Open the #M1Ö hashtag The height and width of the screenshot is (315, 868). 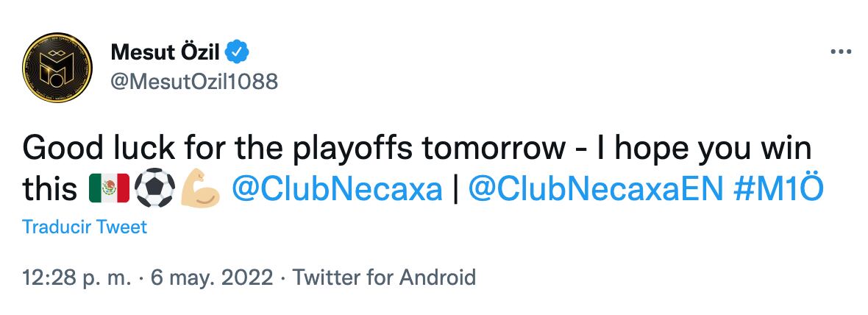point(778,190)
